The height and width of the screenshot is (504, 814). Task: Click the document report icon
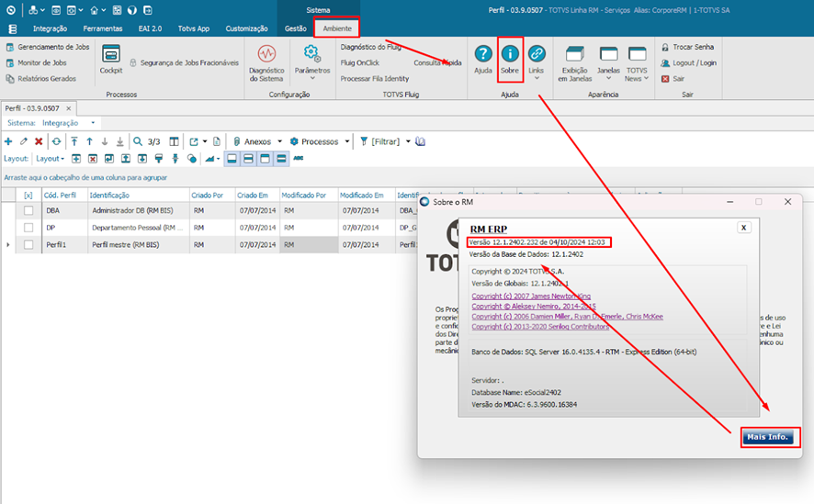click(x=217, y=141)
